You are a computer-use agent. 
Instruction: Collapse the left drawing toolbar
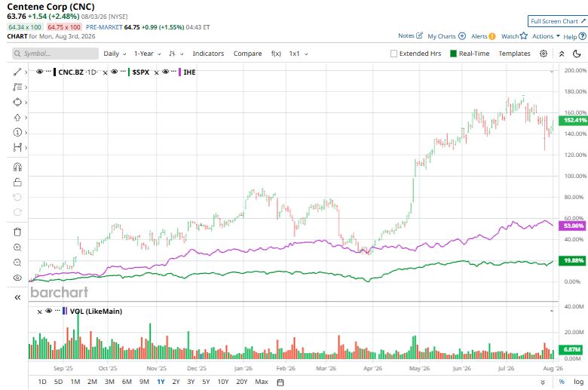tap(17, 298)
